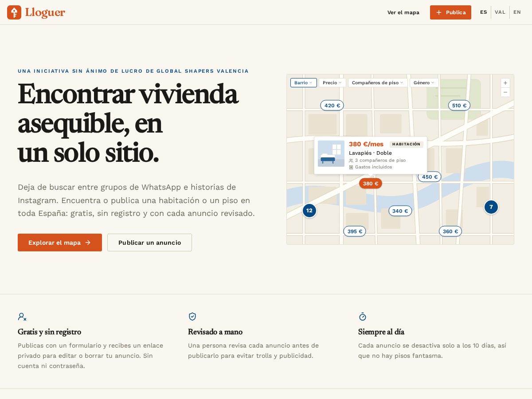This screenshot has width=532, height=399.
Task: Select the 510 € map marker
Action: 459,106
